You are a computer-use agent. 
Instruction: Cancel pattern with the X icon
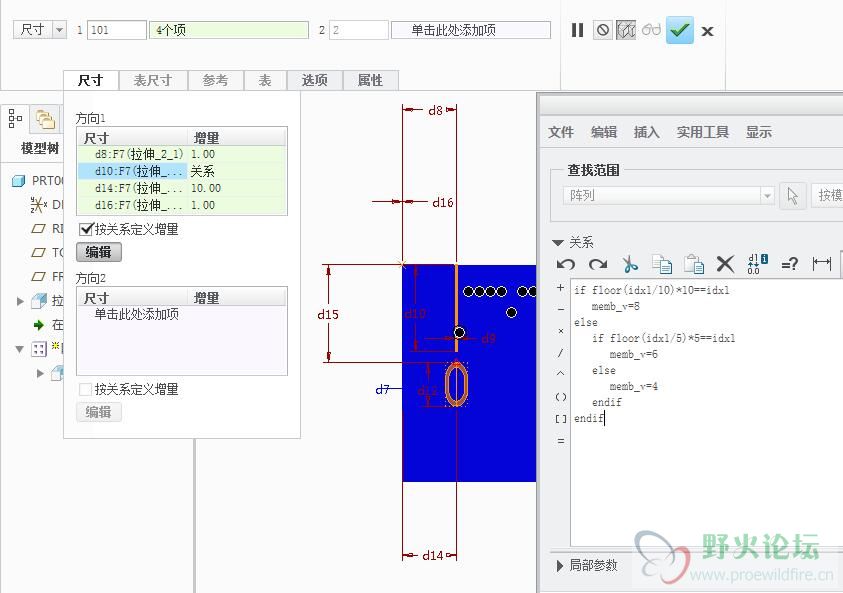point(708,31)
